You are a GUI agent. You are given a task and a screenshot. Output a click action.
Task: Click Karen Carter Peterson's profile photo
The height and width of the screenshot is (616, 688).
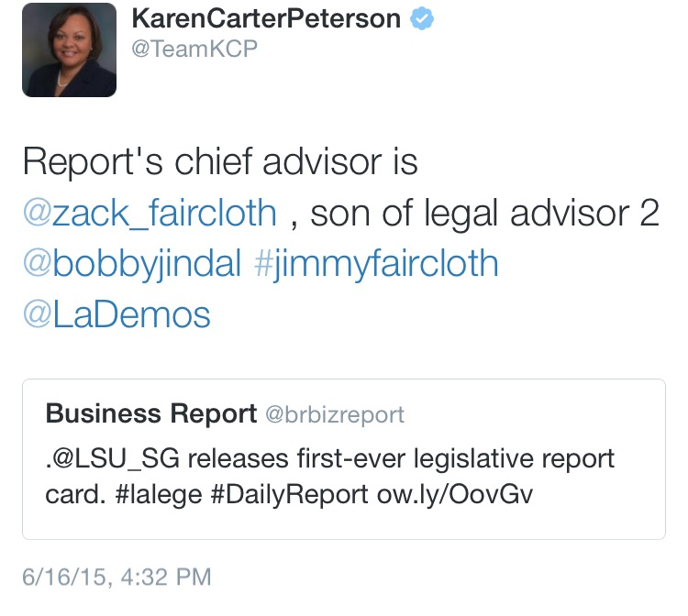pos(69,50)
